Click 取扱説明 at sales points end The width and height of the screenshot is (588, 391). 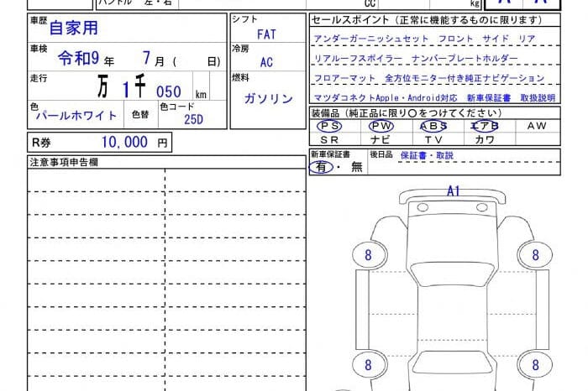(x=538, y=97)
